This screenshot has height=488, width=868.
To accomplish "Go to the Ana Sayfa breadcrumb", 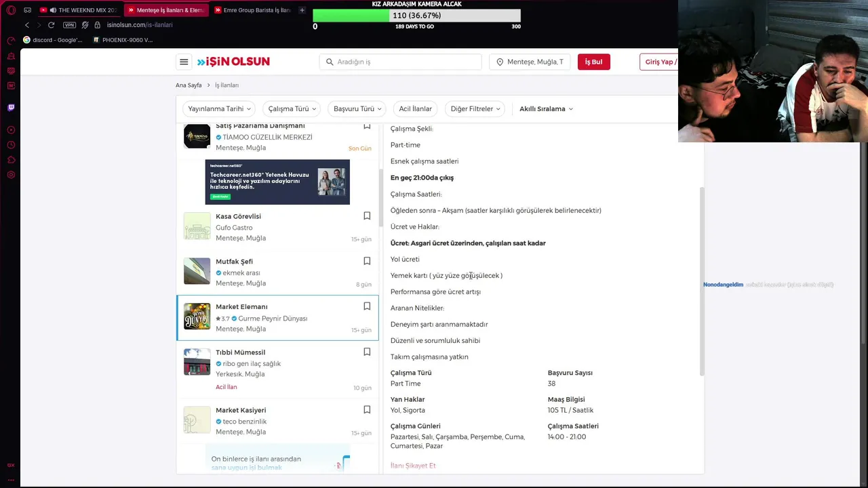I will tap(189, 85).
